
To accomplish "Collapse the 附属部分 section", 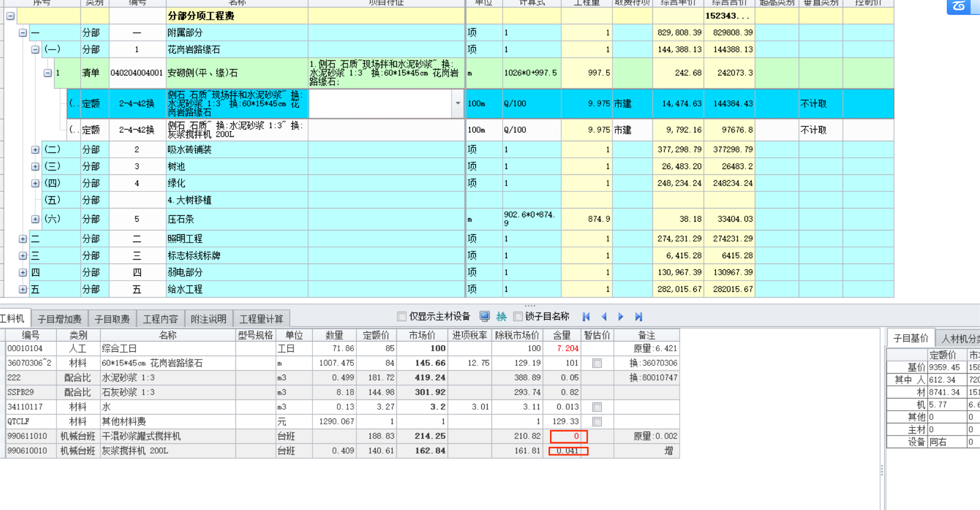I will [23, 33].
